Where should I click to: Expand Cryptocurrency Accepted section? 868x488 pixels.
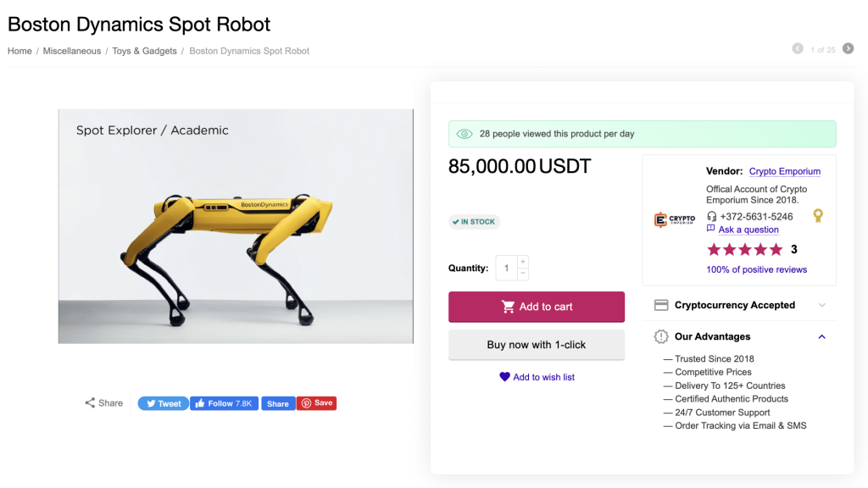tap(821, 305)
